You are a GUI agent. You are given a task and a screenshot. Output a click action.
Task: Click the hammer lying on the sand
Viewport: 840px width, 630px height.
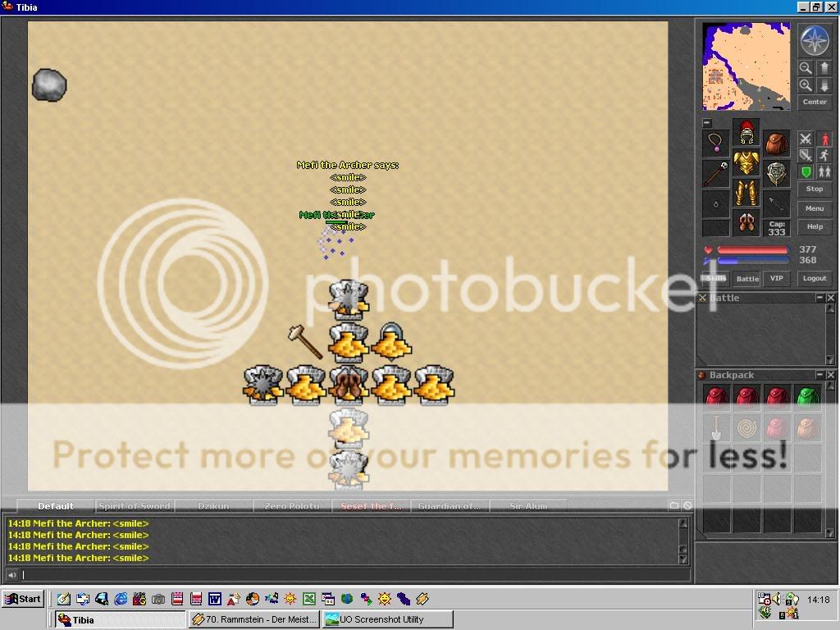click(305, 341)
